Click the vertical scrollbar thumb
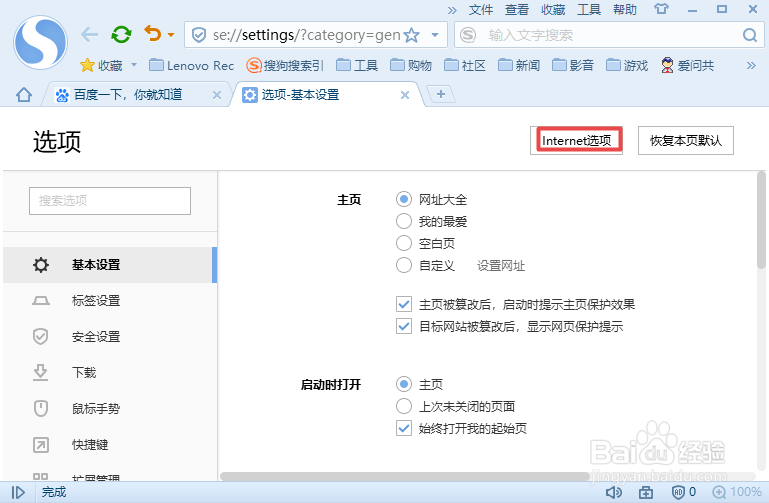This screenshot has width=769, height=503. point(761,220)
